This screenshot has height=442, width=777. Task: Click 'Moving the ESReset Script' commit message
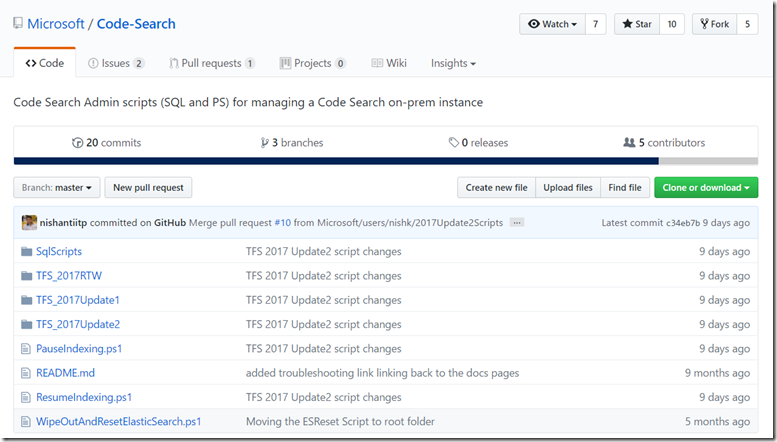click(x=340, y=422)
